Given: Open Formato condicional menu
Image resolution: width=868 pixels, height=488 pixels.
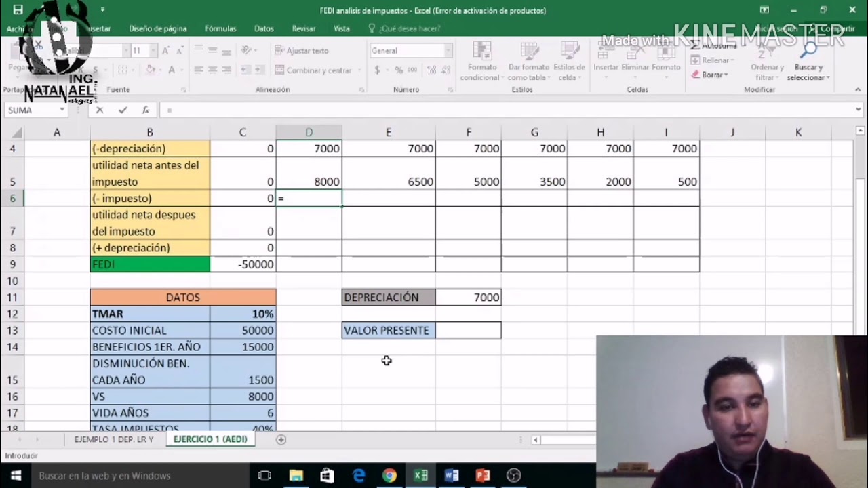Looking at the screenshot, I should click(482, 62).
